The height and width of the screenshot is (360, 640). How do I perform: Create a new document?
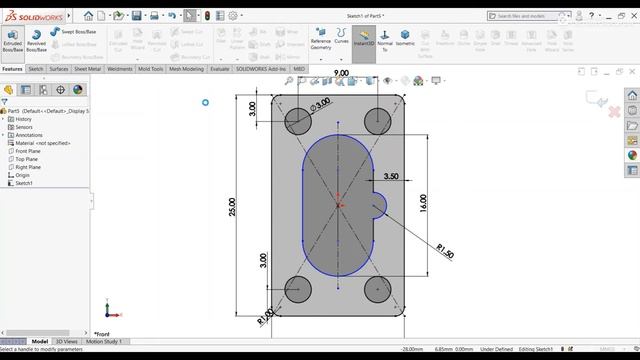[x=101, y=16]
